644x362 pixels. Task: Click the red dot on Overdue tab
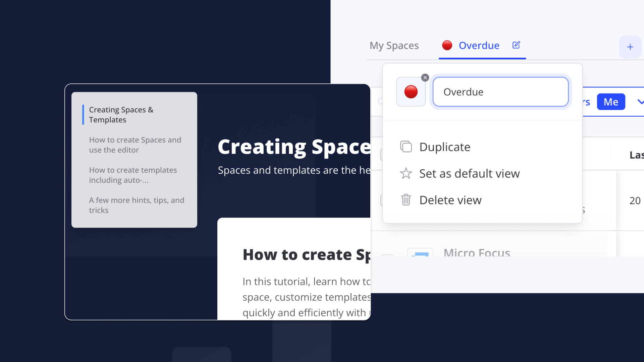pyautogui.click(x=447, y=45)
